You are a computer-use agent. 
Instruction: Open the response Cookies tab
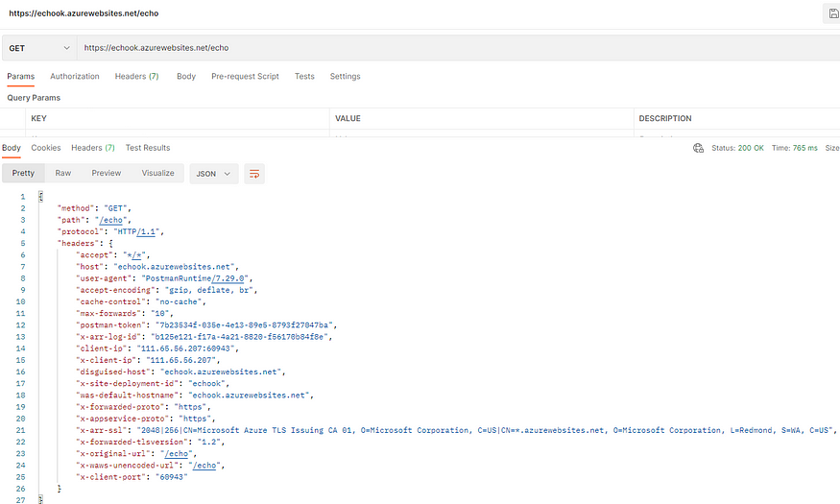point(45,148)
